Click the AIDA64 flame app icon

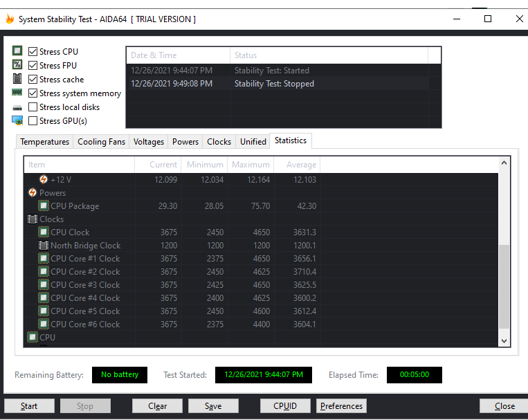pyautogui.click(x=10, y=19)
